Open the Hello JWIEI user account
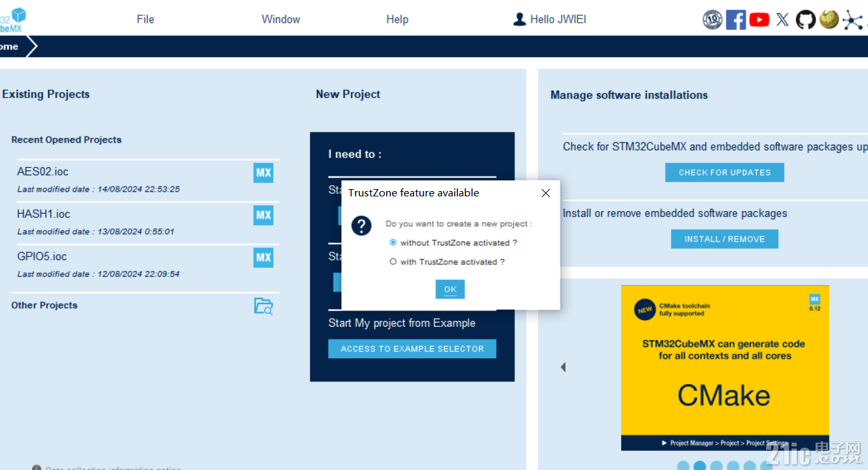The height and width of the screenshot is (470, 868). pyautogui.click(x=550, y=19)
